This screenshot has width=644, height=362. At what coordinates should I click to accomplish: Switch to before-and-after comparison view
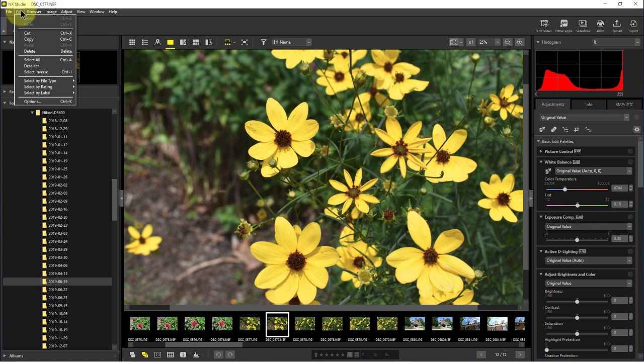pyautogui.click(x=209, y=42)
